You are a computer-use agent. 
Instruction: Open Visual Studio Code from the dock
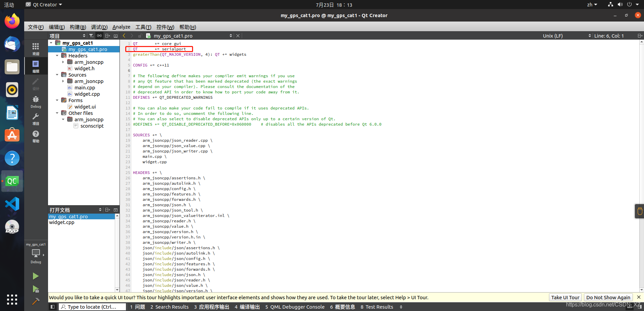tap(12, 204)
